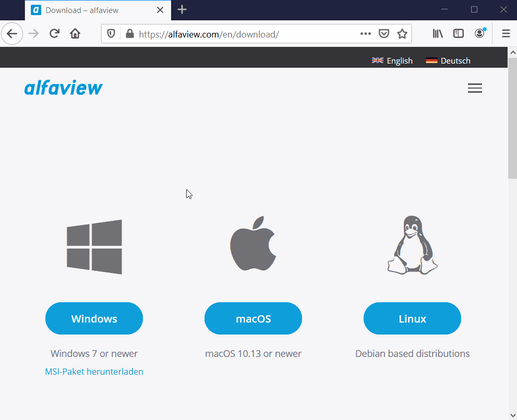Open the website's hamburger navigation menu
The height and width of the screenshot is (420, 517).
475,88
